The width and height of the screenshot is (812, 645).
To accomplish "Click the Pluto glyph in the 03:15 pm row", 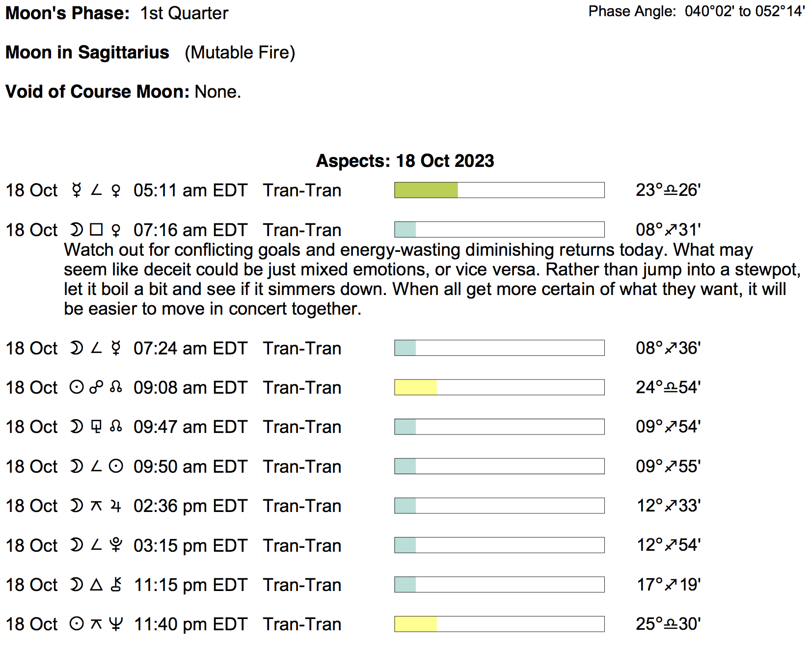I will tap(116, 545).
